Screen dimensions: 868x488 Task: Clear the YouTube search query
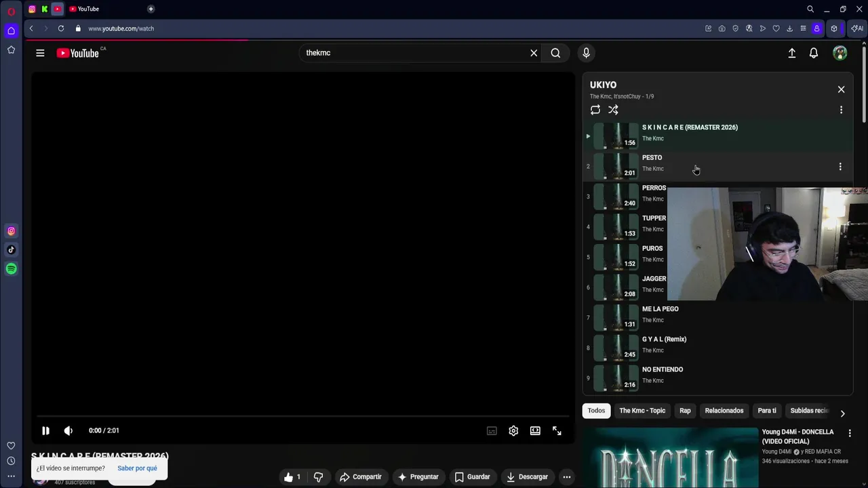point(534,53)
